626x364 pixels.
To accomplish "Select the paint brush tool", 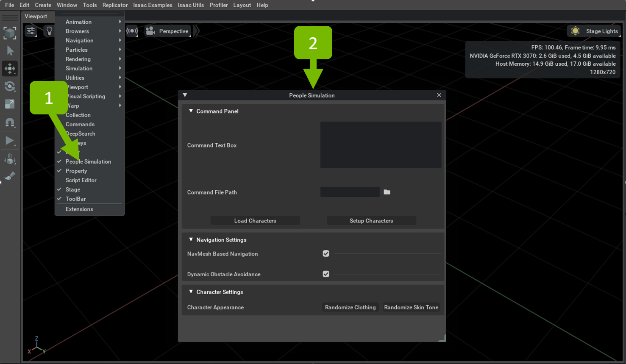I will tap(10, 175).
